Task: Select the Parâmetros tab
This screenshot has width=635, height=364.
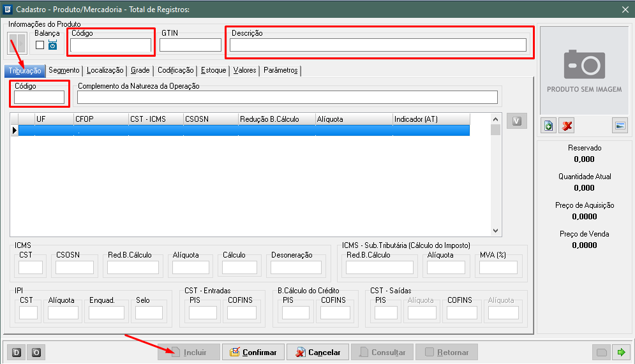Action: tap(280, 71)
